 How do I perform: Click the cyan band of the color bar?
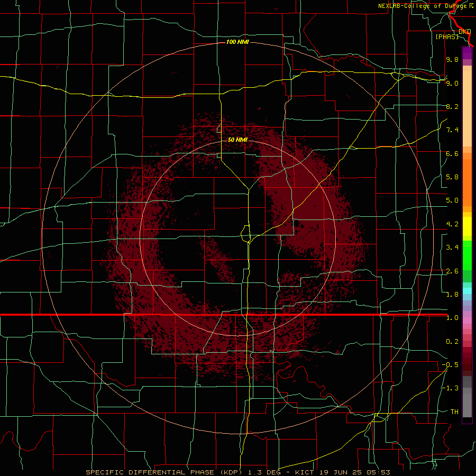pyautogui.click(x=467, y=290)
